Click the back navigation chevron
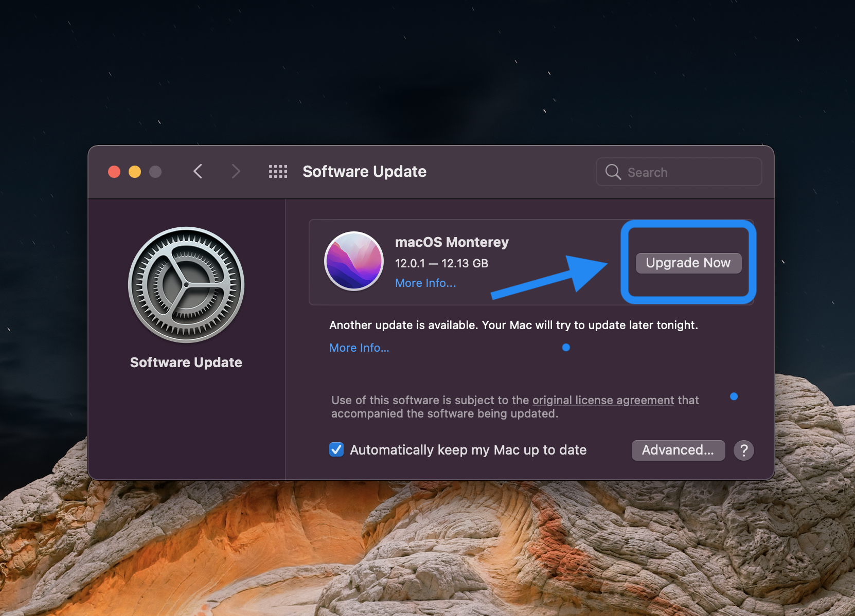This screenshot has width=855, height=616. (x=198, y=171)
